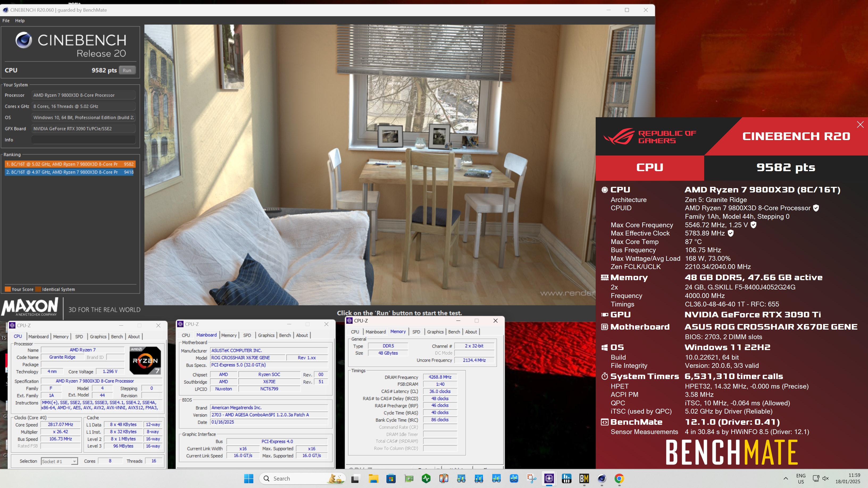Click the DRAM Frequency 4268.8 MHz value

click(x=440, y=377)
